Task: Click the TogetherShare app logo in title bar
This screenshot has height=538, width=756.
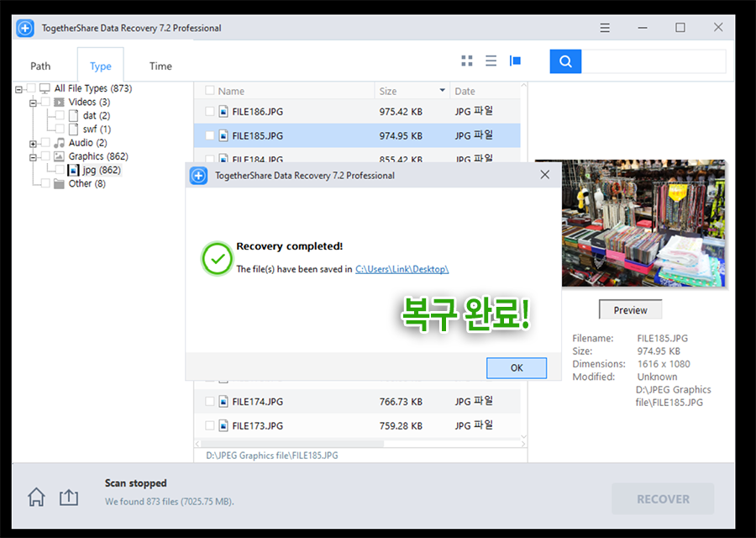Action: click(x=25, y=28)
